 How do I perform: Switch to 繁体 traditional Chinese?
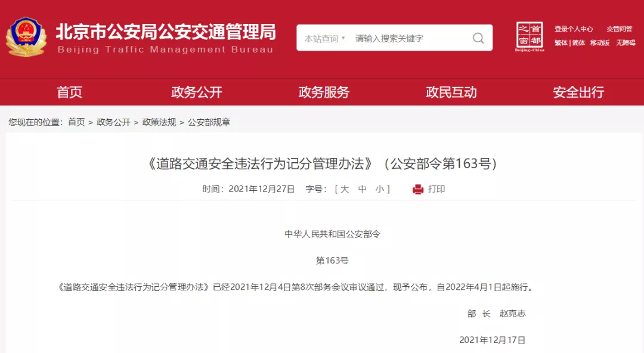(561, 43)
